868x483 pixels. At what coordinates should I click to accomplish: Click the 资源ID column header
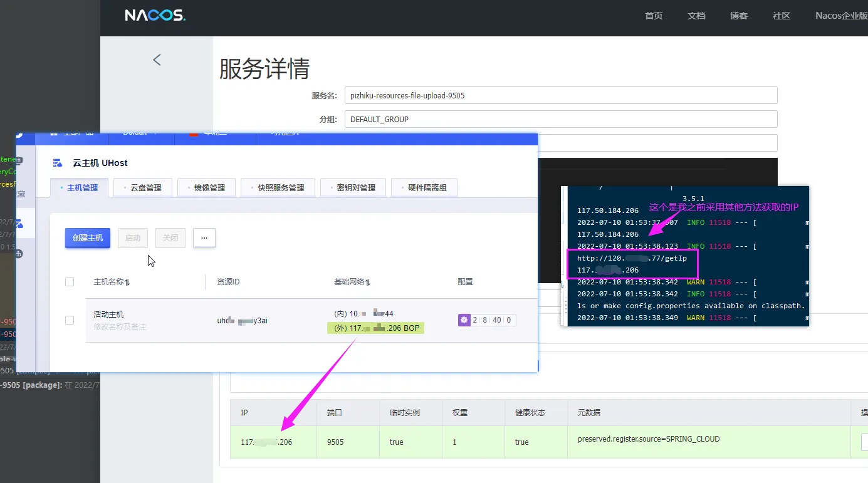click(228, 282)
